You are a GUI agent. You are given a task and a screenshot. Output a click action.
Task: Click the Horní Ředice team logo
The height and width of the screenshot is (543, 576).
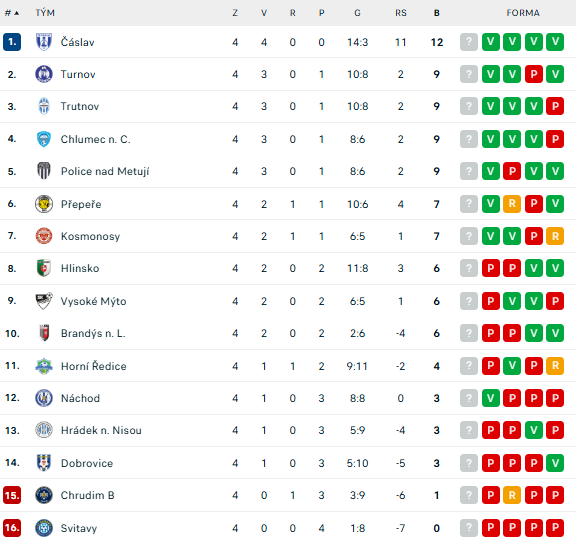[x=44, y=366]
